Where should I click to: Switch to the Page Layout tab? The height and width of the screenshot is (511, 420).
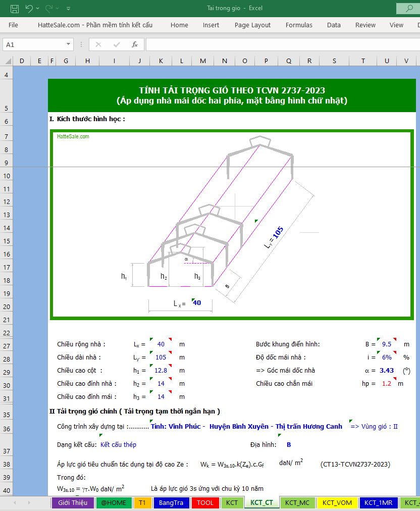tap(252, 25)
